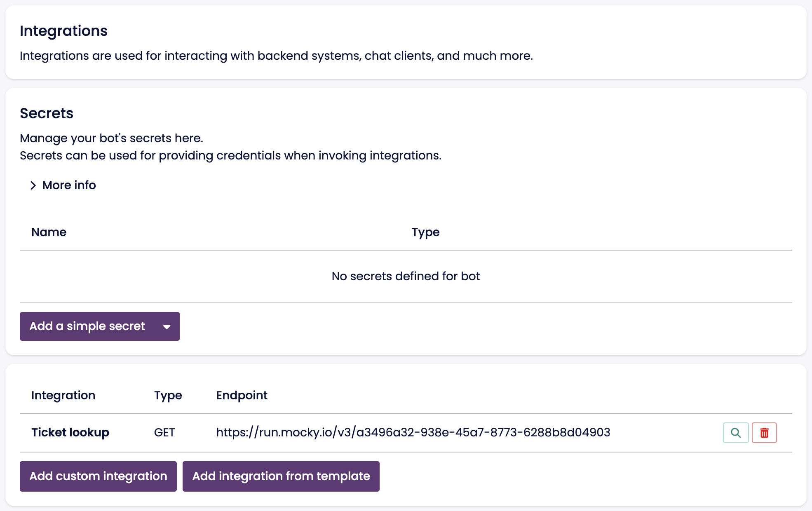Open the Add a simple secret dropdown arrow
The height and width of the screenshot is (511, 812).
click(167, 327)
